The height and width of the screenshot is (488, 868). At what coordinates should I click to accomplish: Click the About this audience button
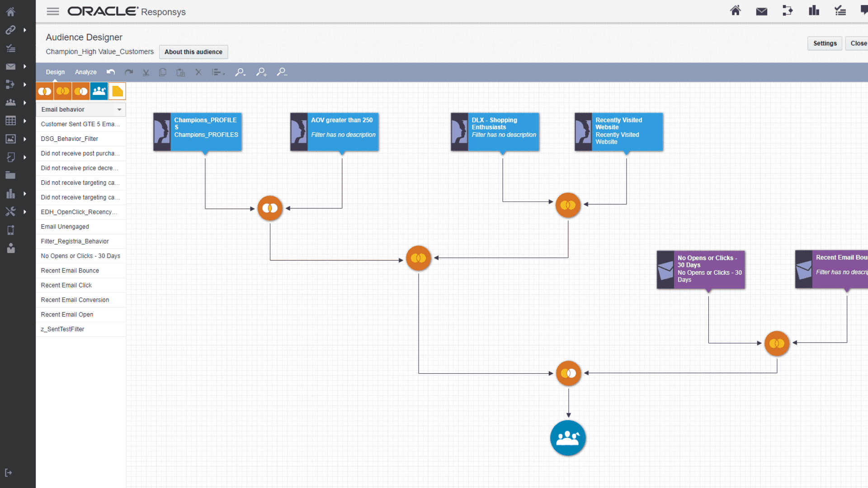193,52
